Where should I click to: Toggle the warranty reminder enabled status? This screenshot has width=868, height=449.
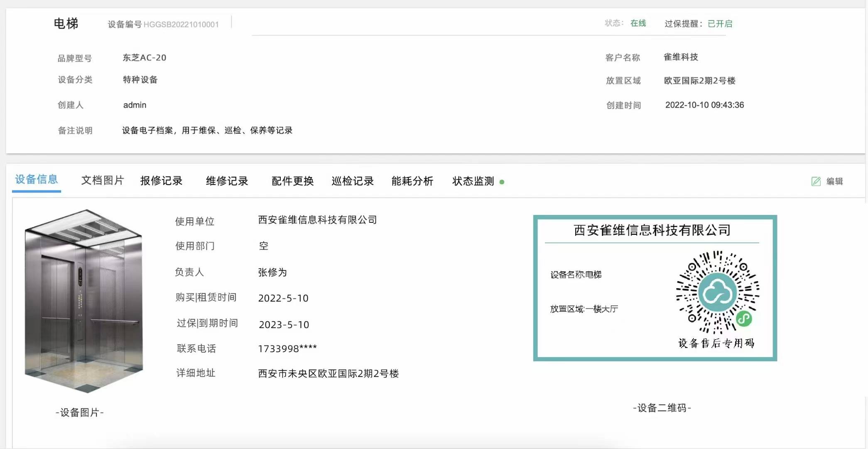coord(720,24)
